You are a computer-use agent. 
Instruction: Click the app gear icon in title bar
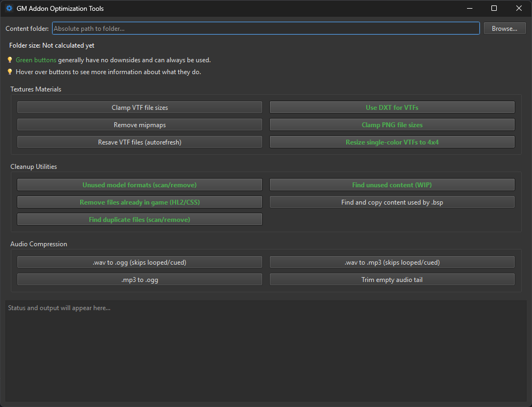[9, 9]
